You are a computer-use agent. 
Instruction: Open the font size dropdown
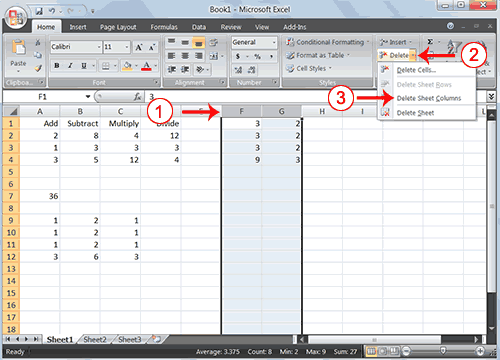click(x=127, y=47)
